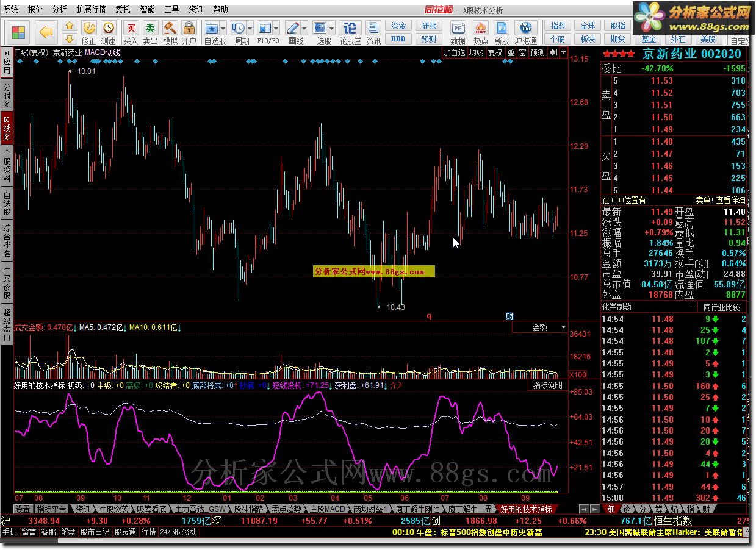
Task: Click the 财 marker on the chart
Action: pyautogui.click(x=510, y=316)
